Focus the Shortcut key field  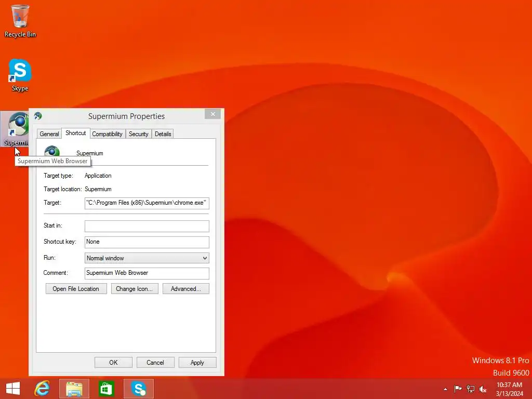(147, 242)
